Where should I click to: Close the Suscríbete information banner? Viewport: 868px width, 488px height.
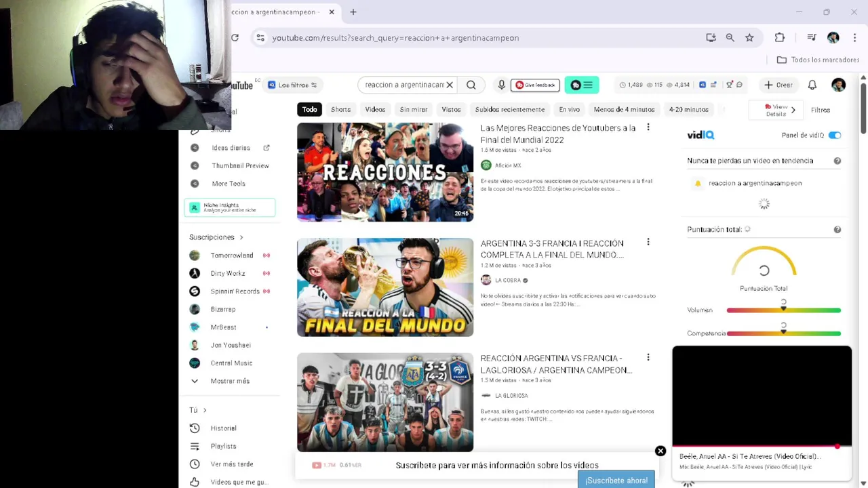[660, 451]
